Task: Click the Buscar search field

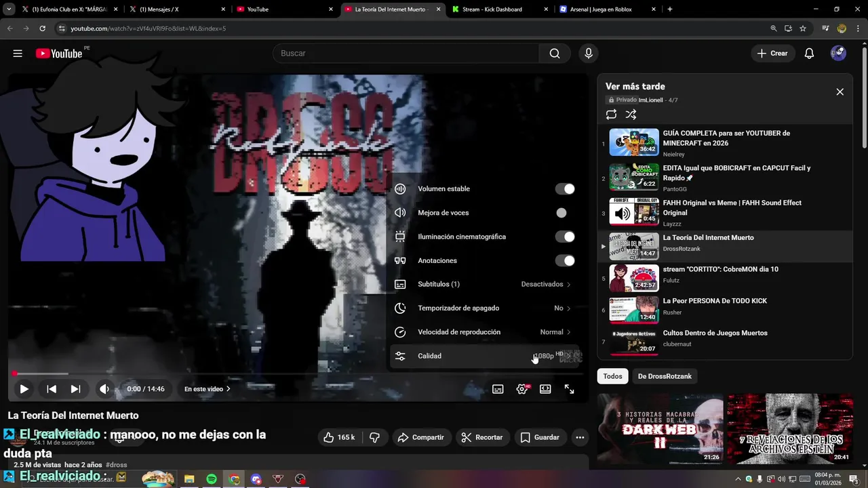Action: point(406,54)
